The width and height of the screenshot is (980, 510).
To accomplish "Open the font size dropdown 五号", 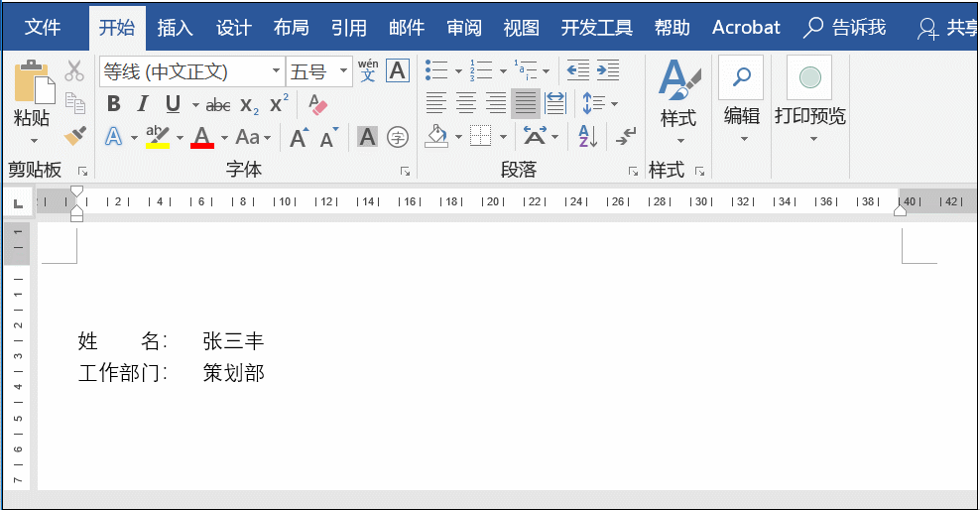I will (x=344, y=71).
